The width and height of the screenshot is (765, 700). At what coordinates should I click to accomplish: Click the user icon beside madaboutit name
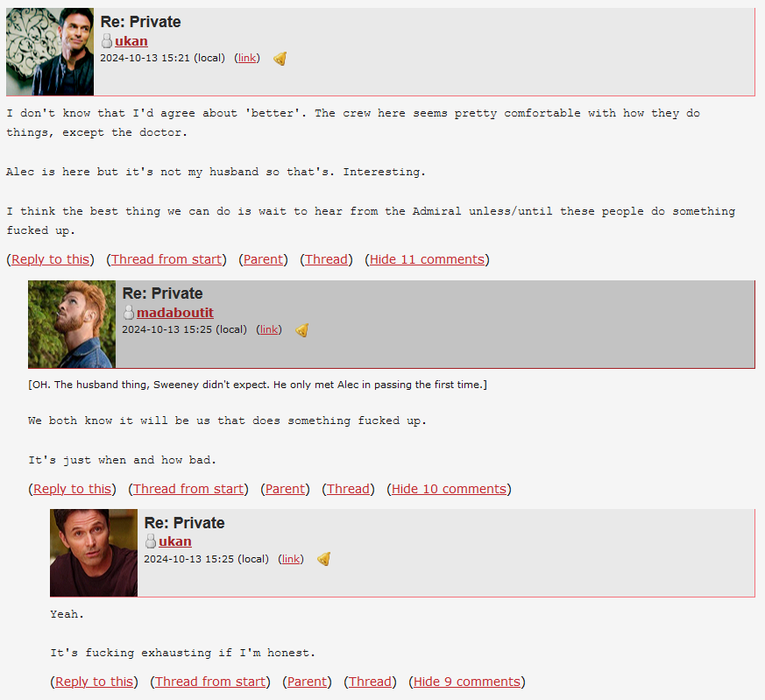click(129, 312)
